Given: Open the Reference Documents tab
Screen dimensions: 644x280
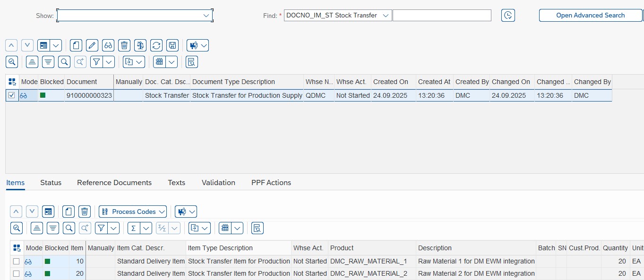Looking at the screenshot, I should pos(114,182).
